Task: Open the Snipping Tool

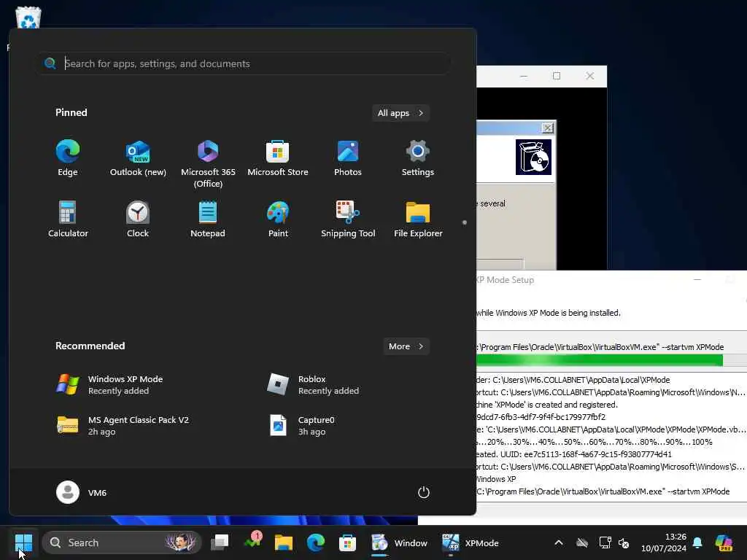Action: click(x=348, y=219)
